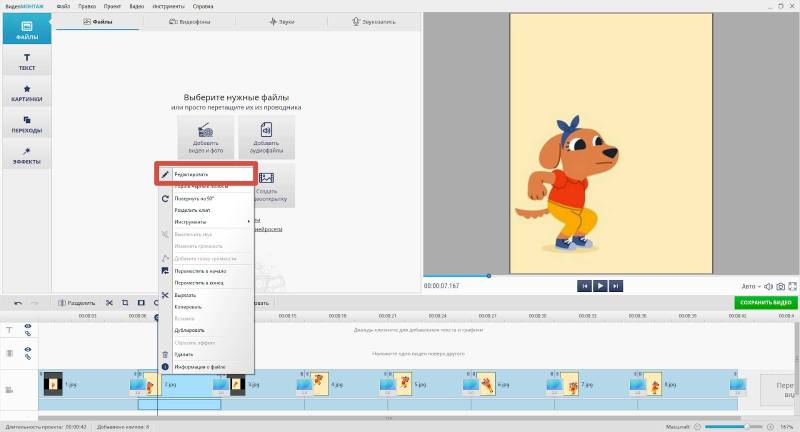Click the transition between 4.jpg and 5.jpg

point(388,386)
